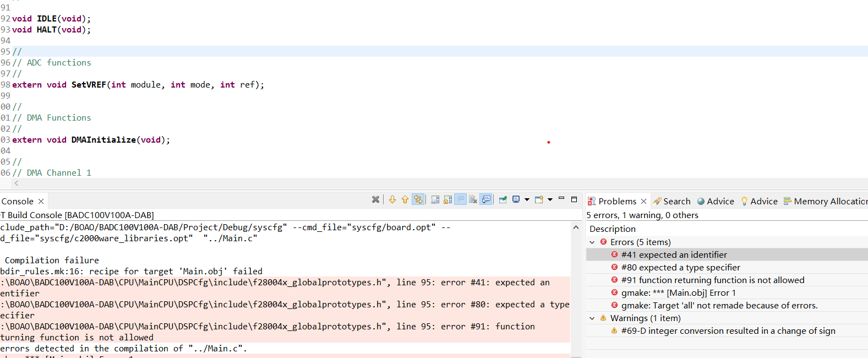Minimize the Console view panel
This screenshot has height=358, width=868.
click(561, 199)
